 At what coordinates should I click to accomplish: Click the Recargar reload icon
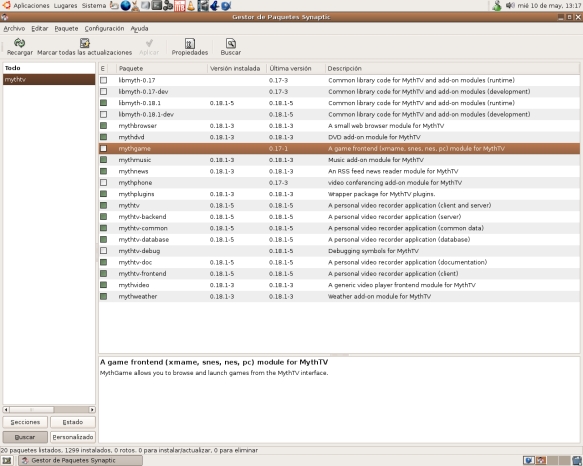click(x=19, y=43)
